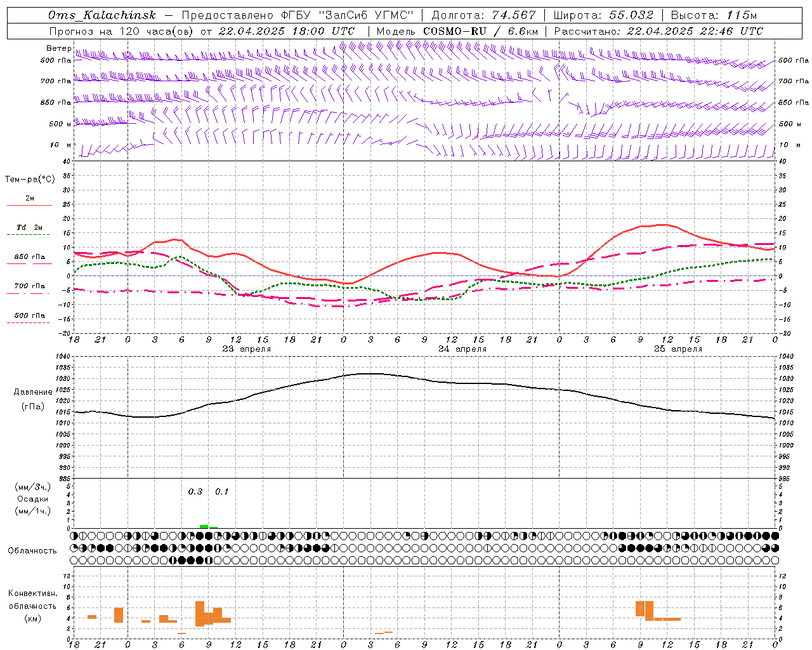
Task: Click the "23 апреля" date label
Action: [247, 349]
